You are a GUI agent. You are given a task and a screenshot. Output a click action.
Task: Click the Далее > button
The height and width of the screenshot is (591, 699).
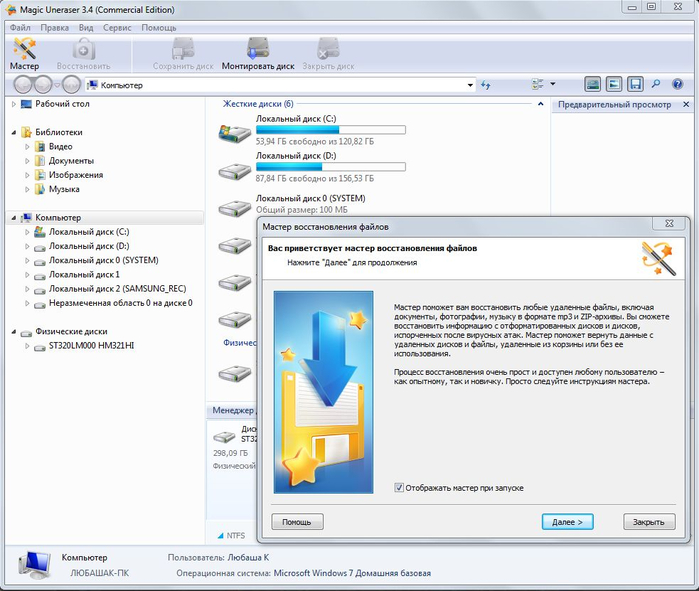567,522
